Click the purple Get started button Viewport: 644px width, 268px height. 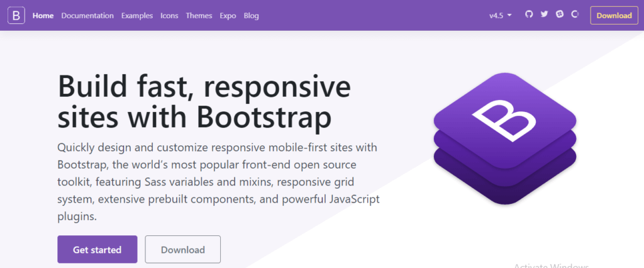pos(97,250)
